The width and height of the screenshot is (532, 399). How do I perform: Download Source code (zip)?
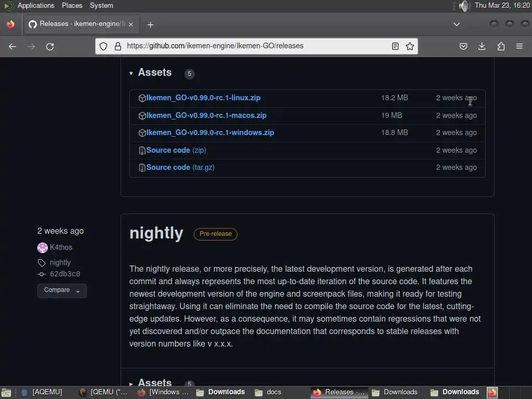(176, 150)
